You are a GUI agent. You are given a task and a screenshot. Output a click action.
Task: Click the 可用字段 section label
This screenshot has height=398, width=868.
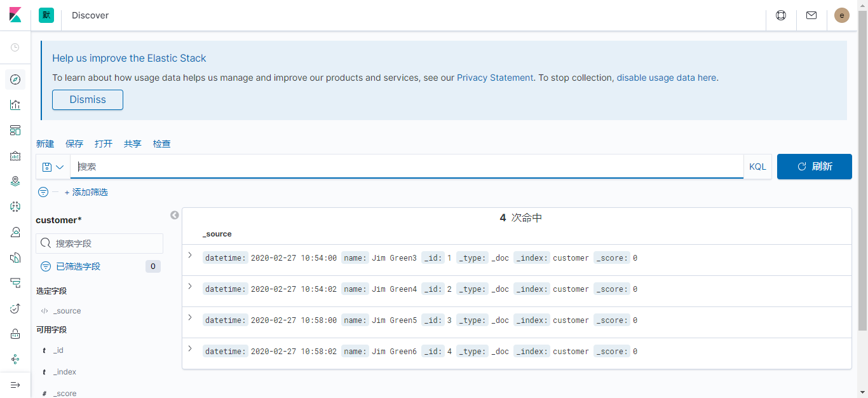pyautogui.click(x=51, y=330)
